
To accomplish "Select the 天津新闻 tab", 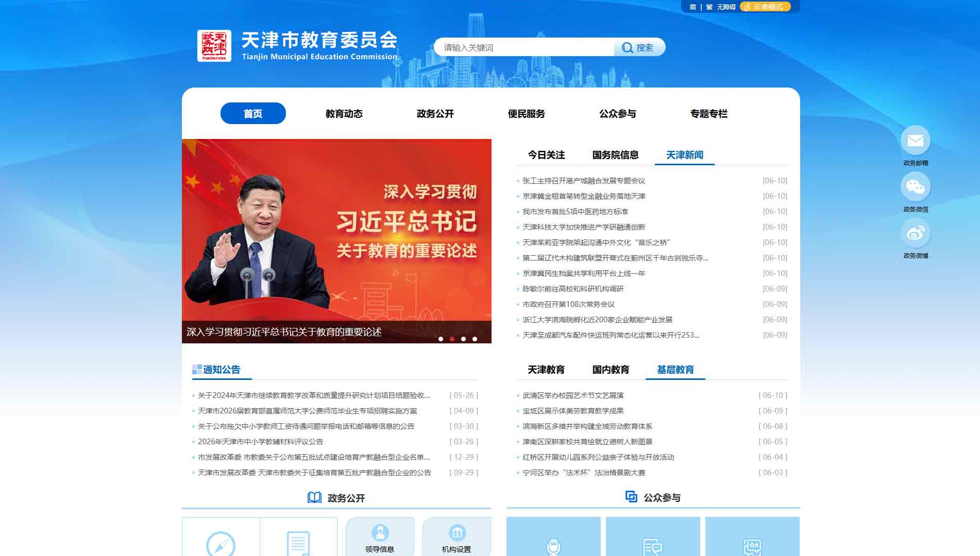I will pyautogui.click(x=685, y=155).
